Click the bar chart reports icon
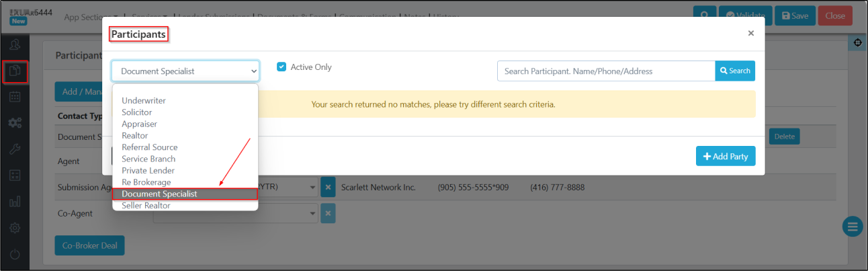This screenshot has width=868, height=271. pyautogui.click(x=15, y=202)
